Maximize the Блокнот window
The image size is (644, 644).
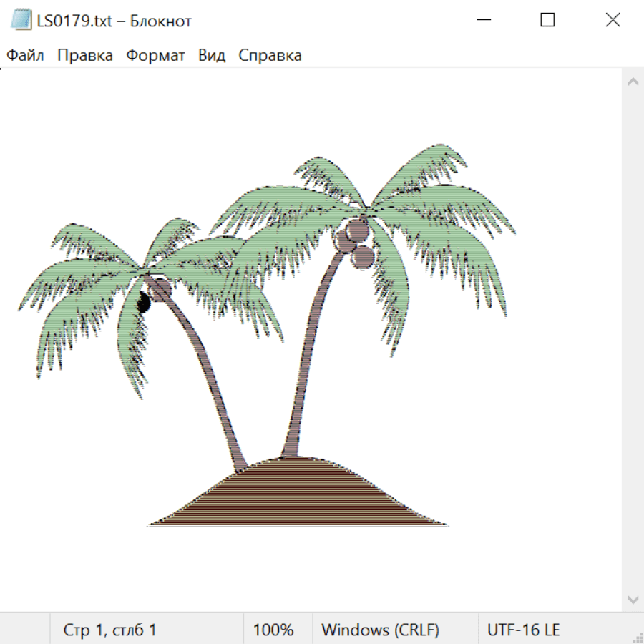point(547,21)
